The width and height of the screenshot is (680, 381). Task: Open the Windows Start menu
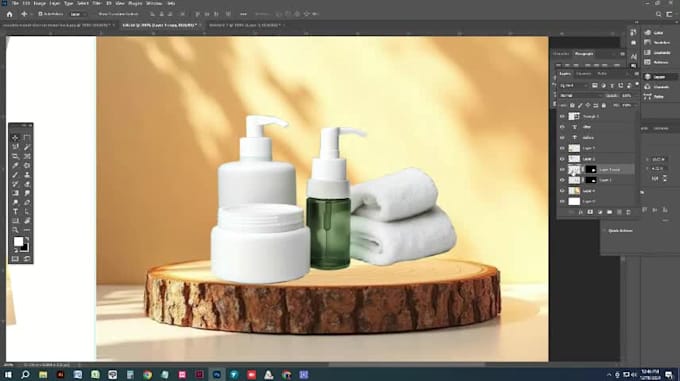pos(8,374)
